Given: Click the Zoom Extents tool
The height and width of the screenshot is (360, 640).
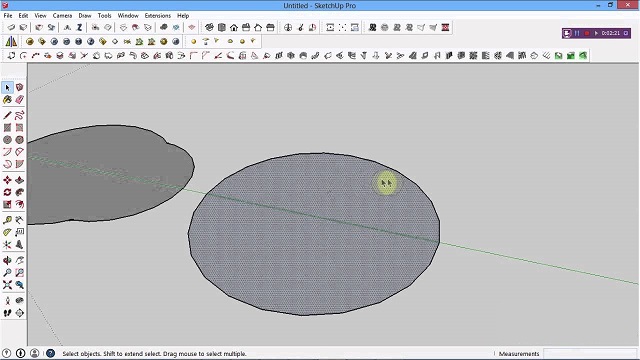Looking at the screenshot, I should coord(7,285).
